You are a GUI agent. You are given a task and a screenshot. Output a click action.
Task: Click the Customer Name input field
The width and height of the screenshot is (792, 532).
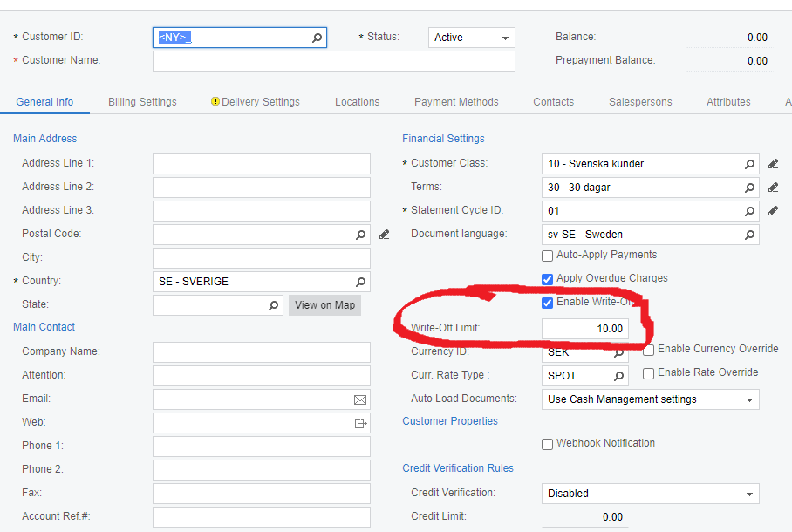(x=333, y=61)
